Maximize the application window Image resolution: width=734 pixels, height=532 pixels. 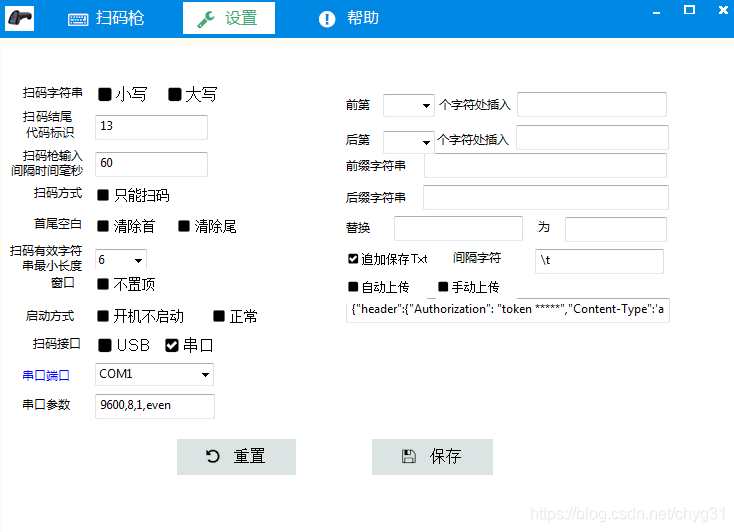pos(689,10)
